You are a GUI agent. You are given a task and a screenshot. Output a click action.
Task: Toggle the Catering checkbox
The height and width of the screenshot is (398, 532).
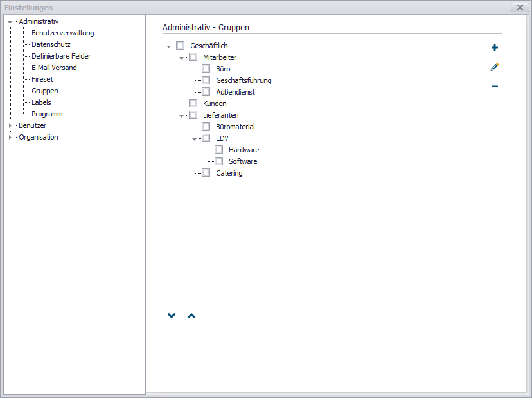(x=206, y=173)
